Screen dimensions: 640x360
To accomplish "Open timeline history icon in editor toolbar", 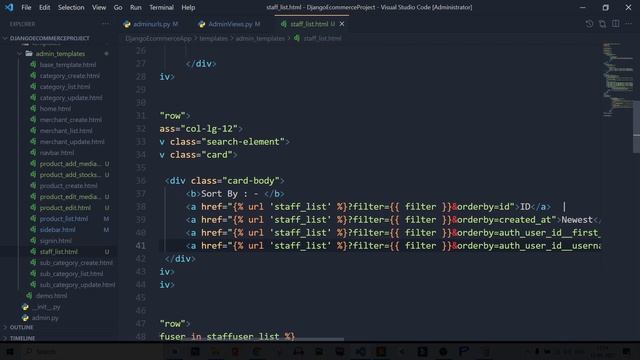I will [x=589, y=24].
